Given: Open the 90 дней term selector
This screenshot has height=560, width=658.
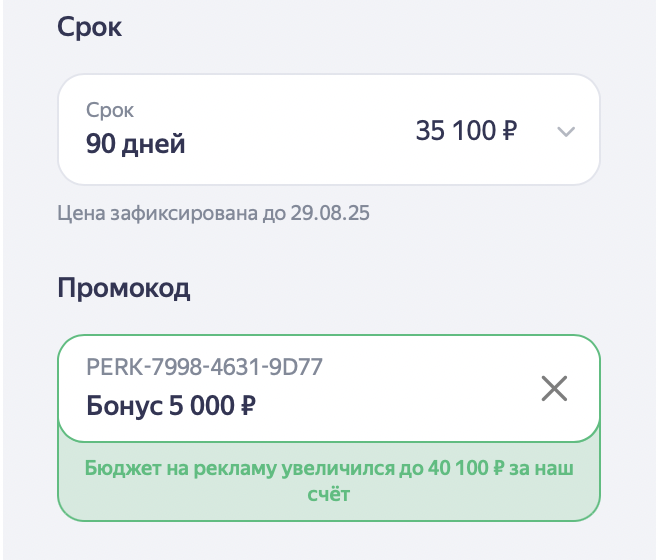Looking at the screenshot, I should 329,130.
